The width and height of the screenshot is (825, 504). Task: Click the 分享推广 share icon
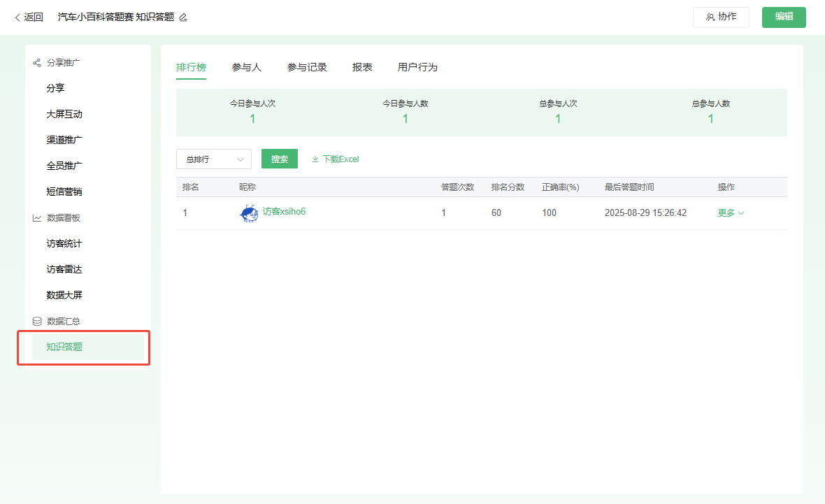37,63
